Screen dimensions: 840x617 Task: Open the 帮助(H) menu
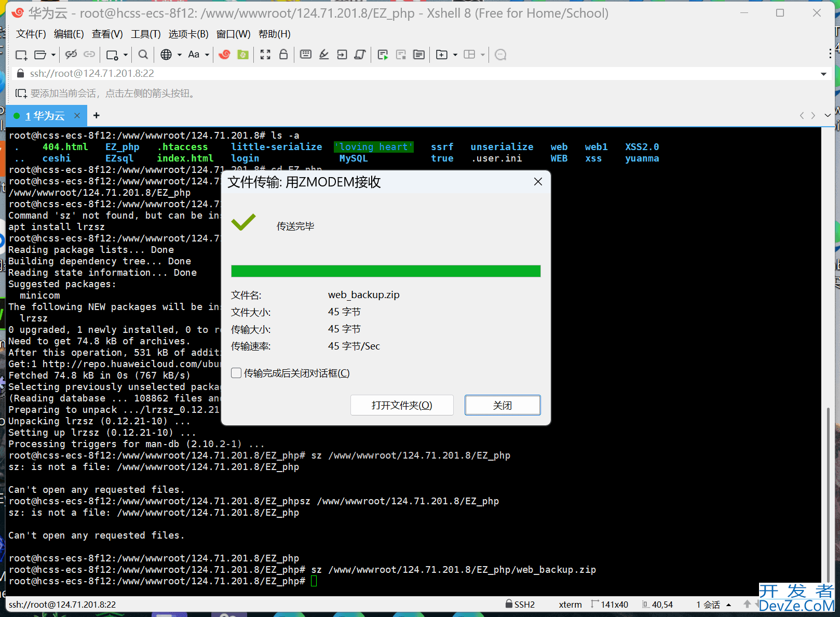(275, 34)
